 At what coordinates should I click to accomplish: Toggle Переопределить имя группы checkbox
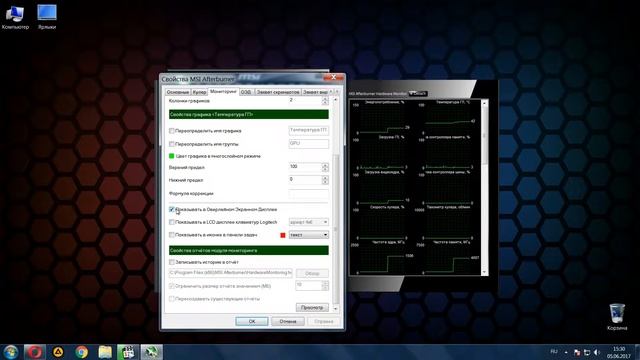click(x=172, y=144)
